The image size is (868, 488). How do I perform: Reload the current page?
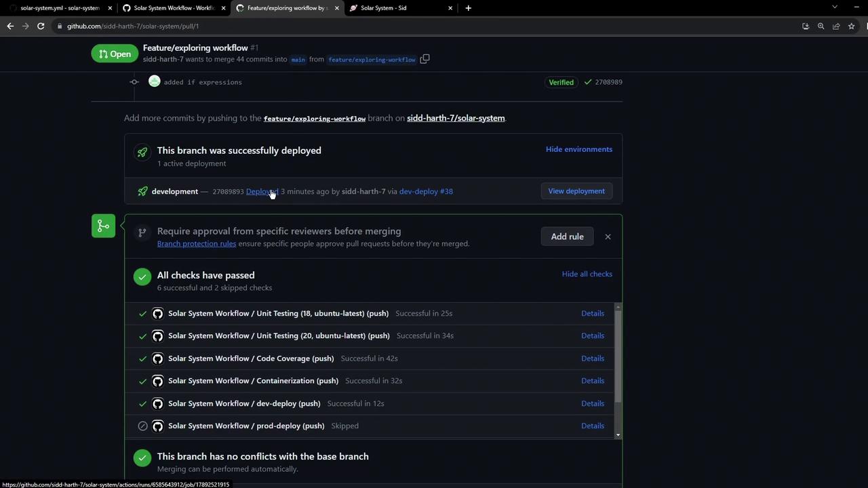[x=41, y=26]
